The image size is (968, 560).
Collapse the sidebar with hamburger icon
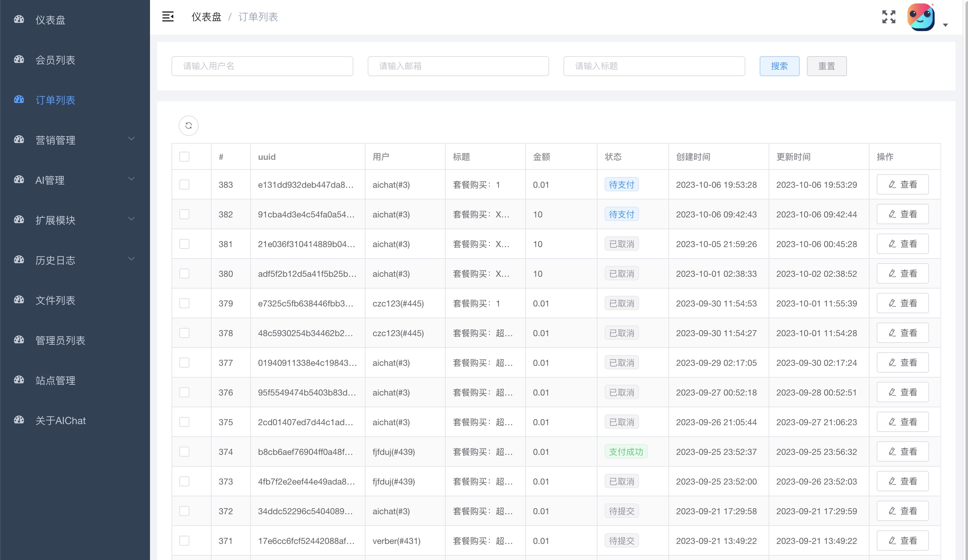coord(168,16)
